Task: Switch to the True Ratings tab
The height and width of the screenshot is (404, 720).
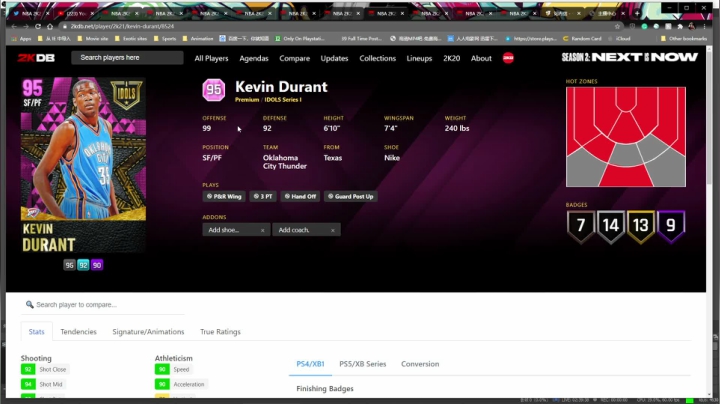Action: point(220,331)
